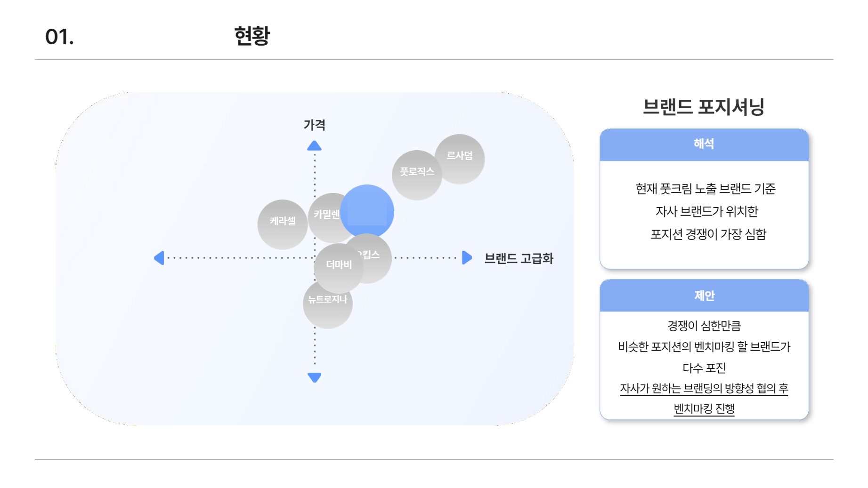Select the blue highlighted brand bubble
This screenshot has height=488, width=868.
[x=367, y=211]
